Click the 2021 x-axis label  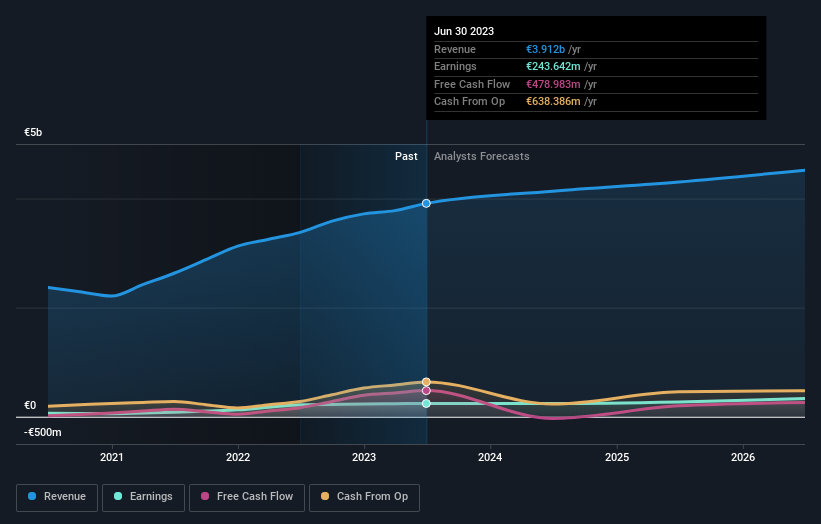click(x=112, y=457)
